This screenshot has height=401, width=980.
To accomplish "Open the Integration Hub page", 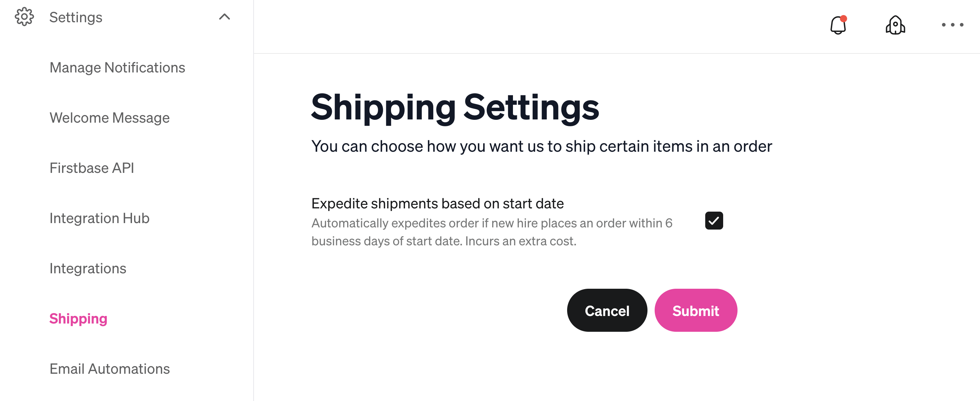I will click(x=99, y=218).
